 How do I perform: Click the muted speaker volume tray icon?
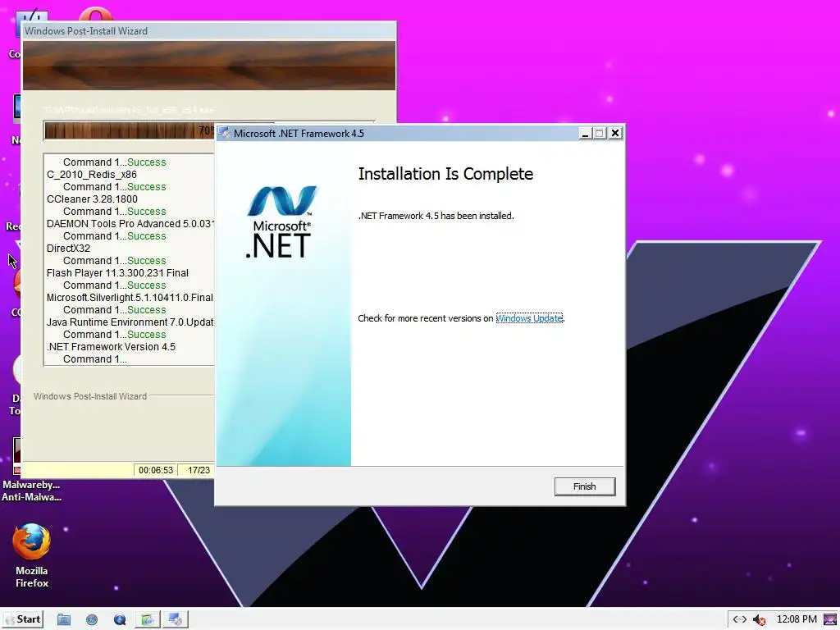click(759, 620)
